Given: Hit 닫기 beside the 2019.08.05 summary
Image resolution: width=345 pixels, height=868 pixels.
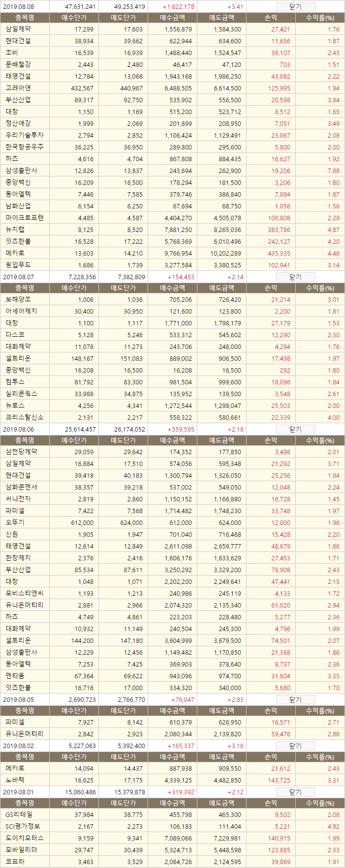Looking at the screenshot, I should [295, 700].
